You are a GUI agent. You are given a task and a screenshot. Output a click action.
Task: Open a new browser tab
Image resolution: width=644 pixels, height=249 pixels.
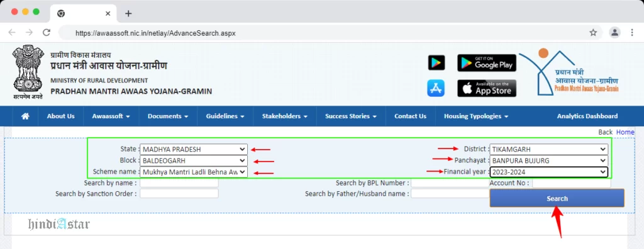(x=128, y=14)
